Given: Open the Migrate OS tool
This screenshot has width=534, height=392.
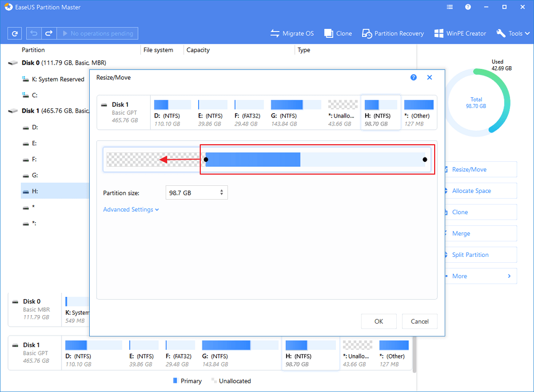Looking at the screenshot, I should click(292, 33).
